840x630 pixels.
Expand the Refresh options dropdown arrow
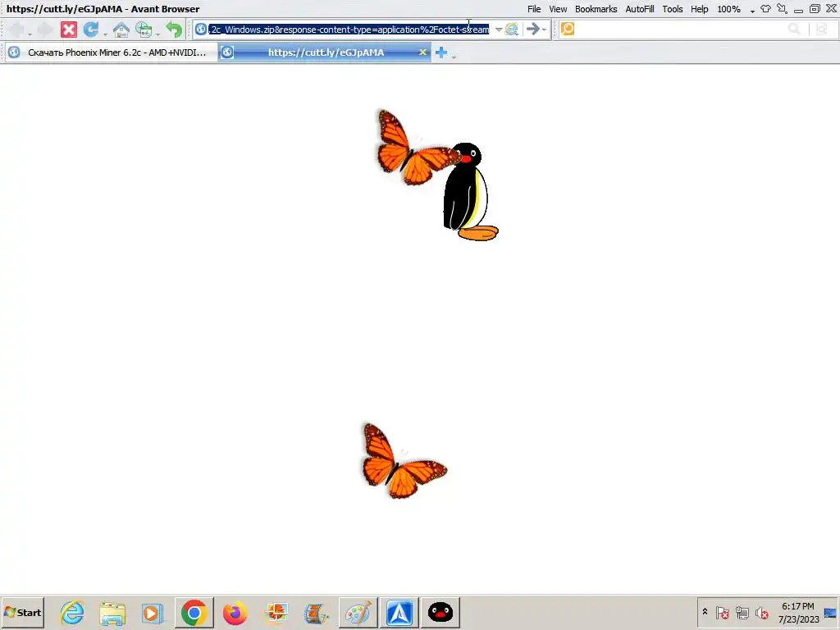(x=105, y=33)
